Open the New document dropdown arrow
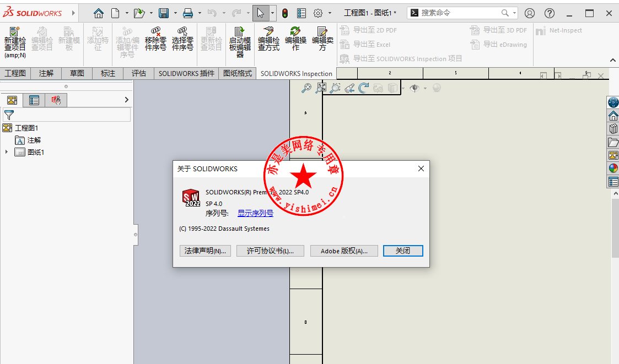This screenshot has width=619, height=364. (x=127, y=13)
